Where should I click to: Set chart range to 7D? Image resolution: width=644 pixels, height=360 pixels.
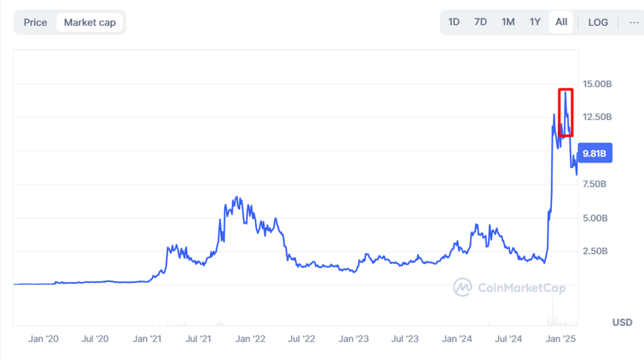click(481, 22)
